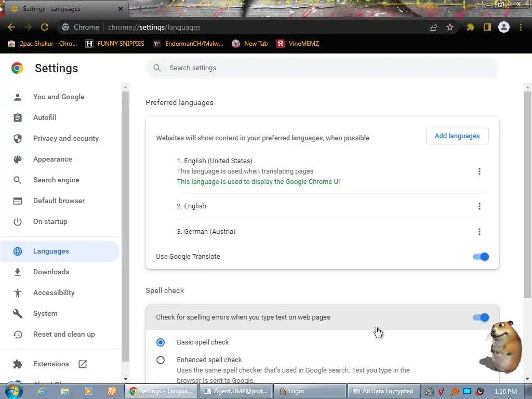Open the New Tab bookmark
The height and width of the screenshot is (399, 532).
point(250,44)
